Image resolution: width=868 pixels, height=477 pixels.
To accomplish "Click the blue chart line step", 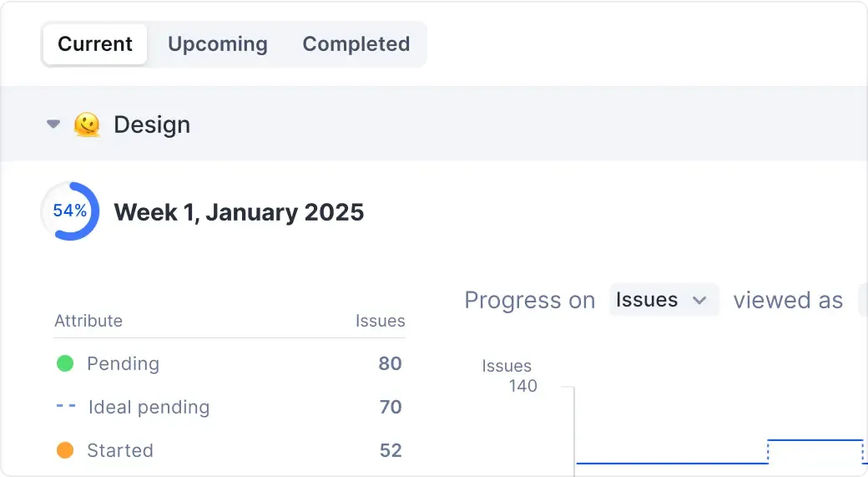I will tap(768, 451).
